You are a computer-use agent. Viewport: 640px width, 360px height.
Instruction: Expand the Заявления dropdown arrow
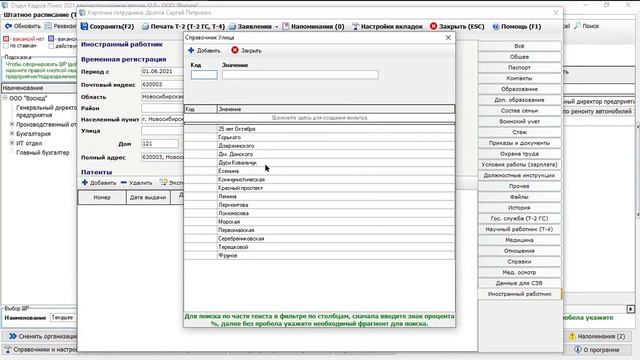[x=276, y=27]
